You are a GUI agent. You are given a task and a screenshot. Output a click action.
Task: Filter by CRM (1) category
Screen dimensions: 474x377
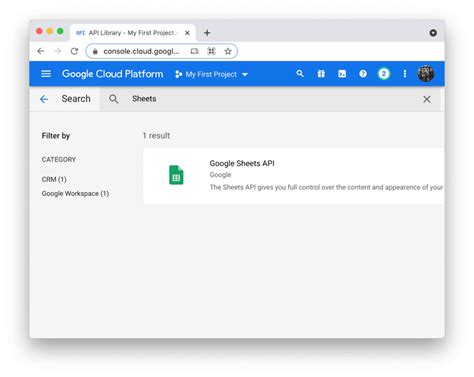(x=54, y=179)
